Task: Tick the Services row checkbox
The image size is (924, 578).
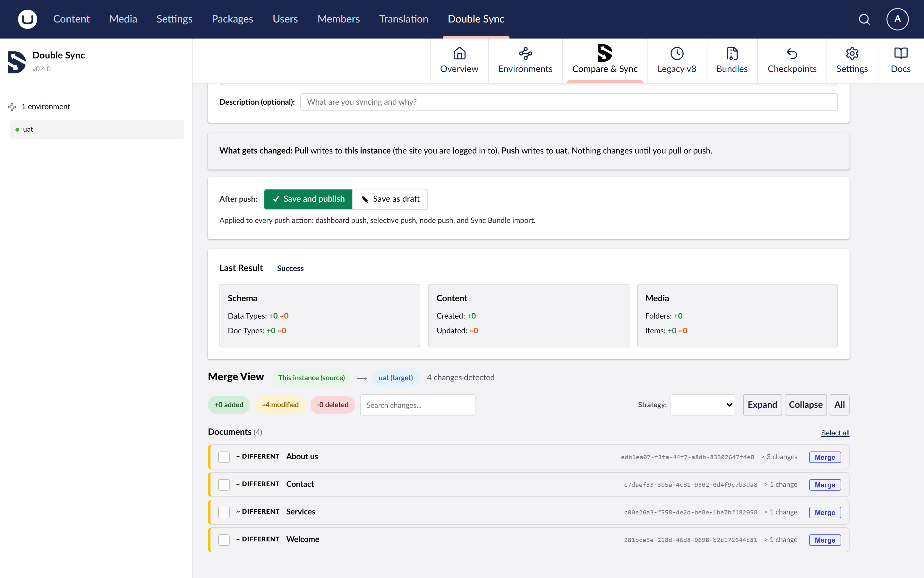Action: [x=224, y=512]
